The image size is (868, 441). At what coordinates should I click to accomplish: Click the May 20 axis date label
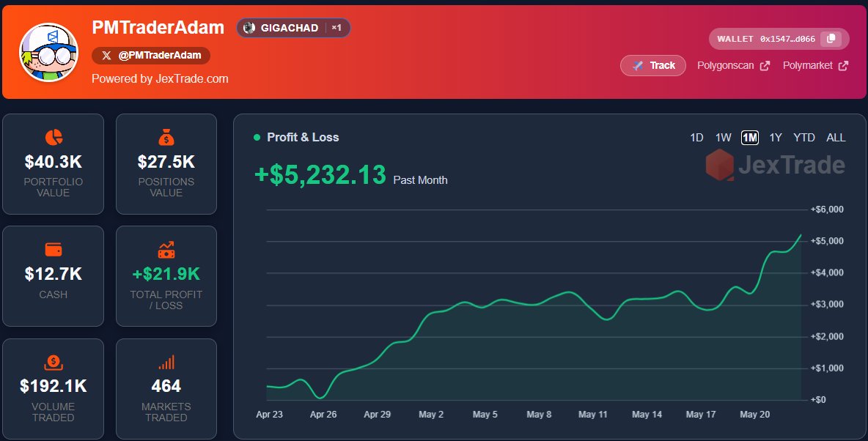(x=755, y=415)
